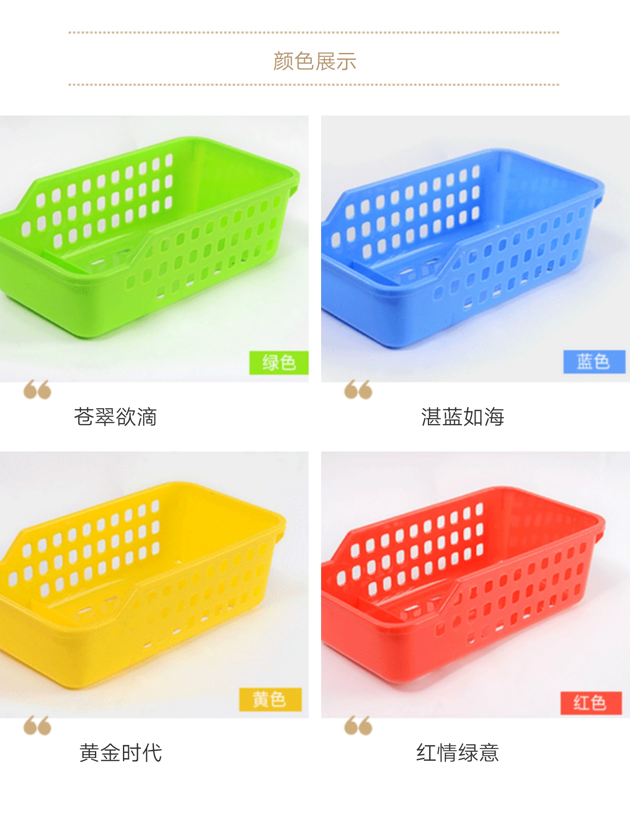Click the dotted line below 颜色展示

[314, 84]
